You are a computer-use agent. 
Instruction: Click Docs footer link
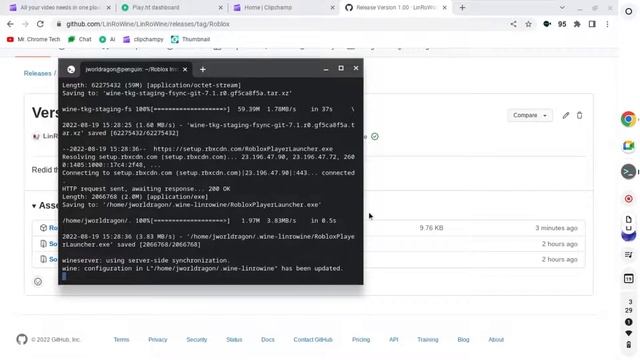[x=268, y=340]
